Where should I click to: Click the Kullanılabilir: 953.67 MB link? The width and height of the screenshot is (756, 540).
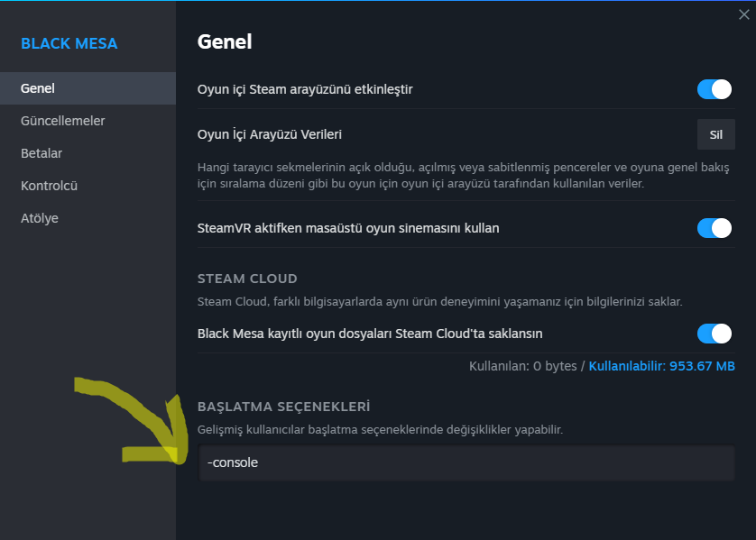click(x=661, y=367)
